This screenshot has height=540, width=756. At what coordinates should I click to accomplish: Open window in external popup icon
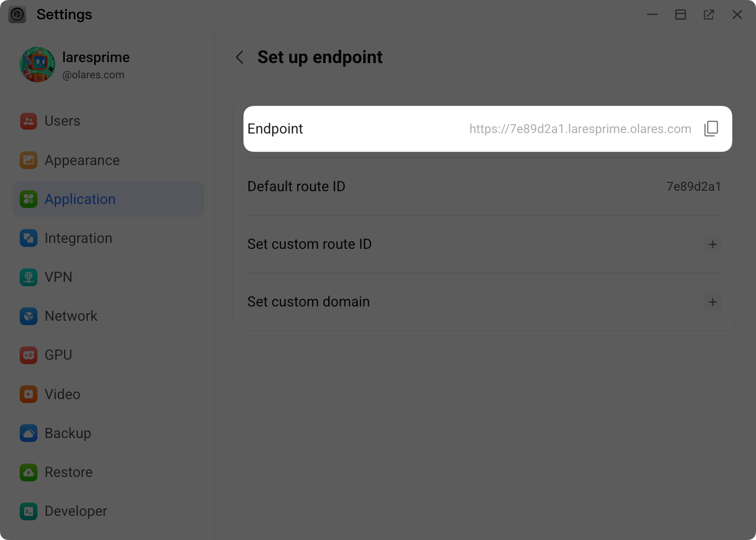pos(709,15)
